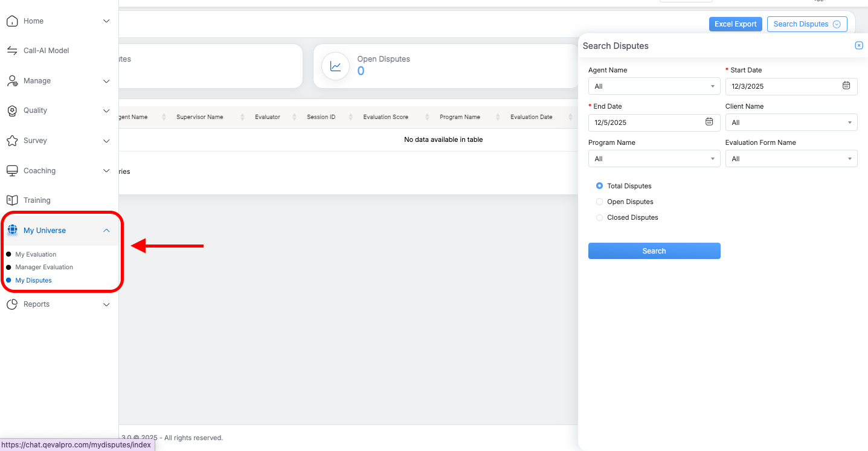Select the Open Disputes radio button
This screenshot has height=451, width=868.
599,202
